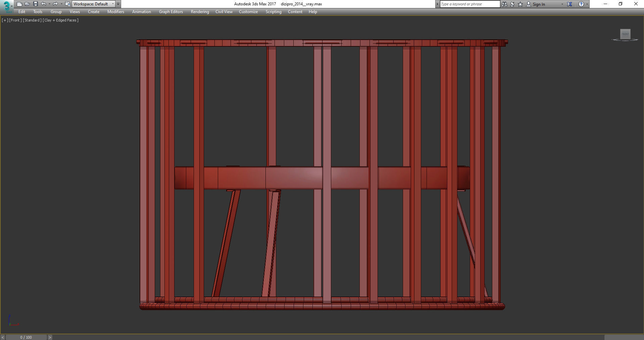Open Communication Center satellite icon

pos(512,4)
